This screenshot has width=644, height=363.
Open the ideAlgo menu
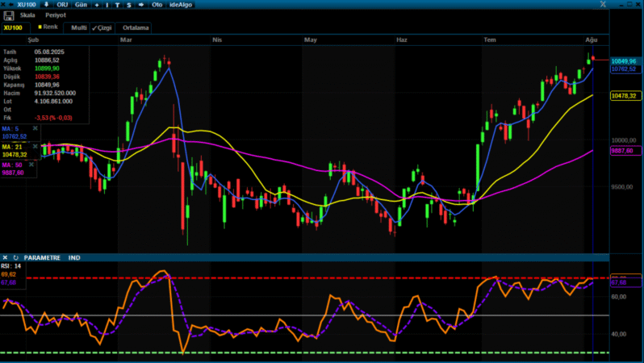[x=181, y=5]
